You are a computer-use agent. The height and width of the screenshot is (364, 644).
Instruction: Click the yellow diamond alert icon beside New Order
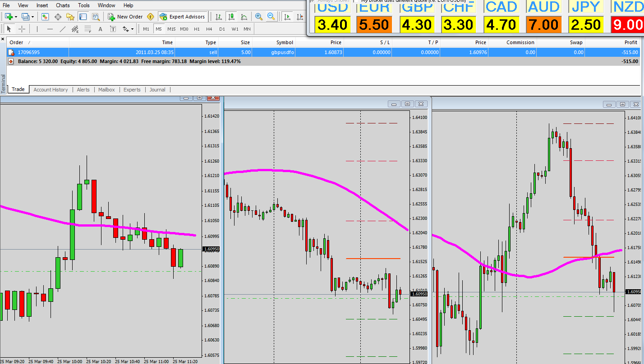point(151,17)
